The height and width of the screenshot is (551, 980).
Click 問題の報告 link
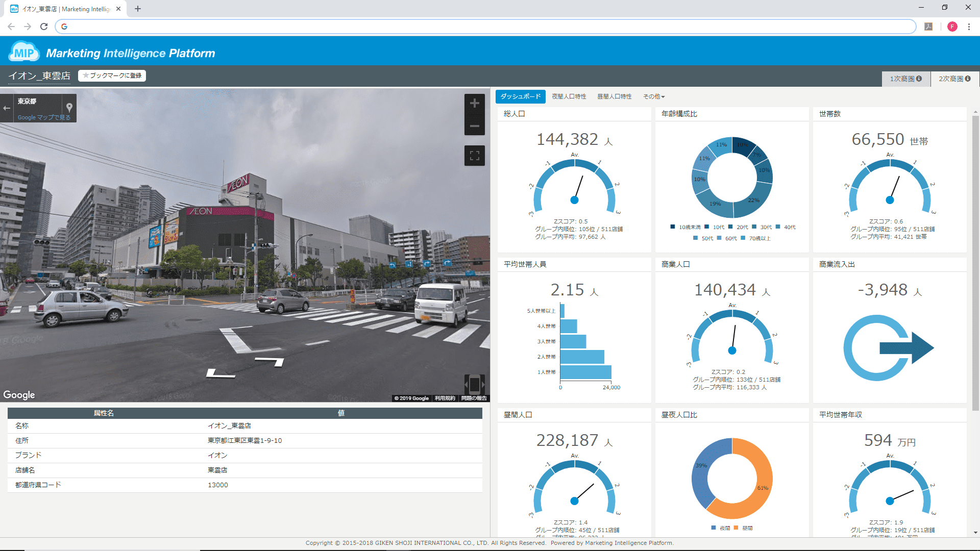click(x=474, y=398)
